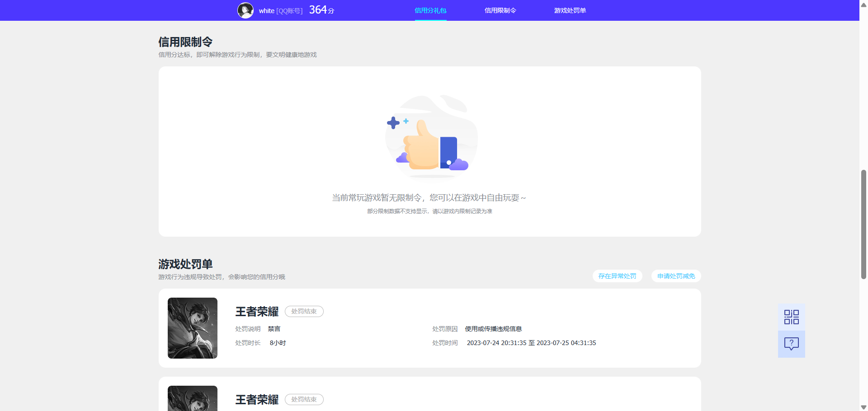Image resolution: width=868 pixels, height=411 pixels.
Task: Switch to the 信用分礼包 tab
Action: (x=430, y=10)
